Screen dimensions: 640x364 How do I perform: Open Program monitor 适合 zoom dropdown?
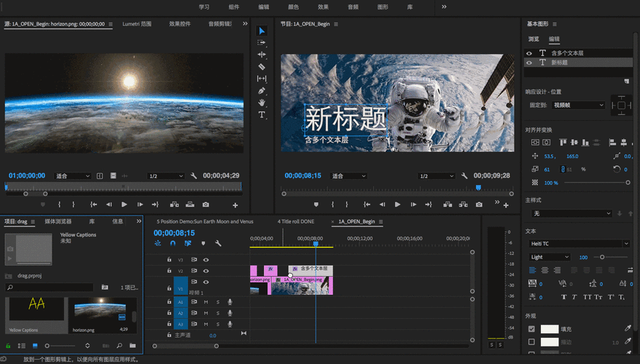(348, 176)
